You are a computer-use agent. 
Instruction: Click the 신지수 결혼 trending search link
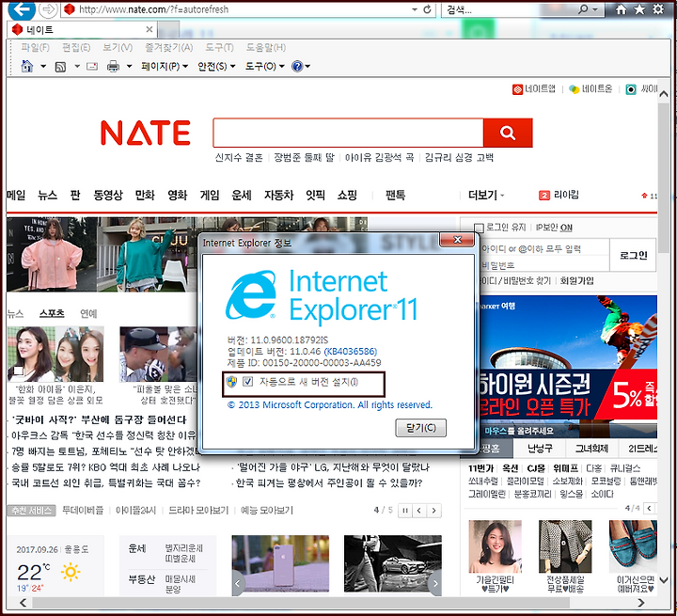click(x=239, y=158)
